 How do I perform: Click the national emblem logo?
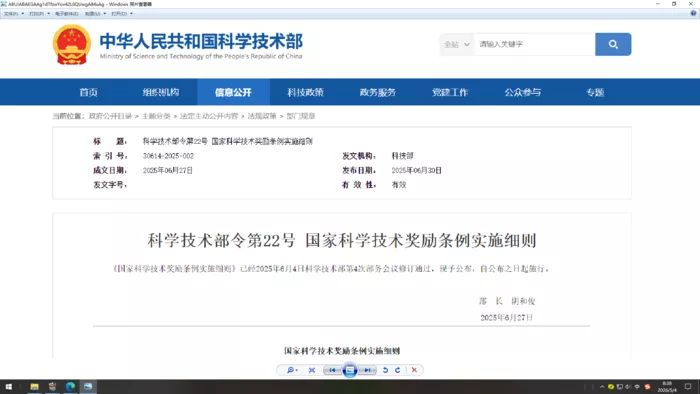pos(71,45)
